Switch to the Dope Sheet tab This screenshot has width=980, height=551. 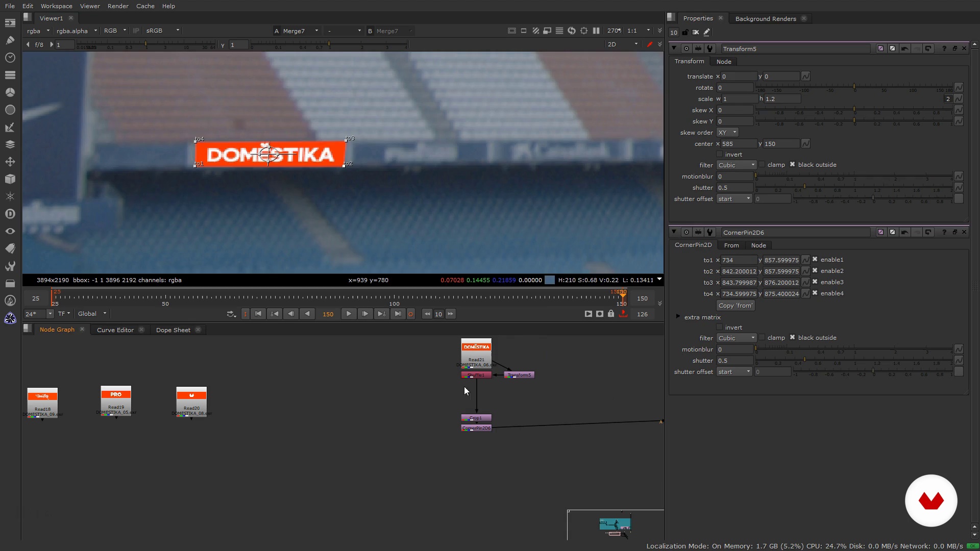[x=173, y=330]
